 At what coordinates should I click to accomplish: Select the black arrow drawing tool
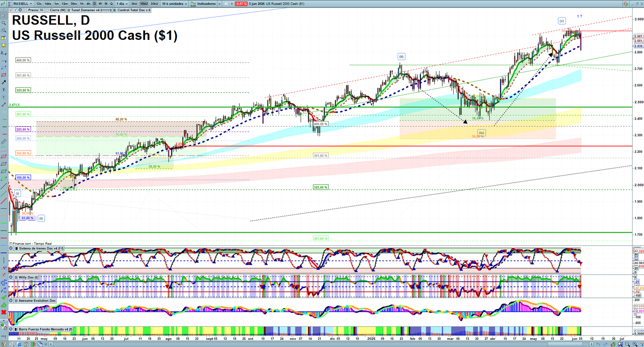(x=4, y=82)
